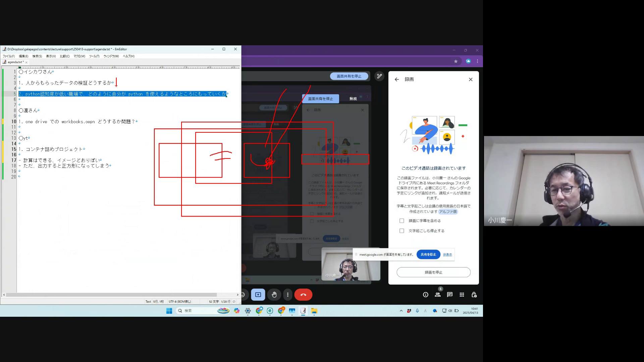Open the in-call chat messages
The height and width of the screenshot is (362, 644).
(x=449, y=295)
